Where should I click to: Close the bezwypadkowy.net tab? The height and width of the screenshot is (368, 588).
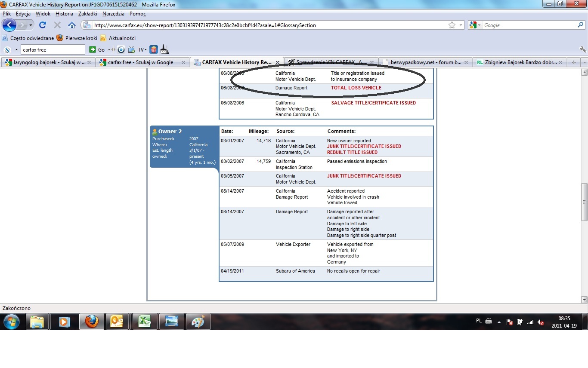click(x=466, y=62)
